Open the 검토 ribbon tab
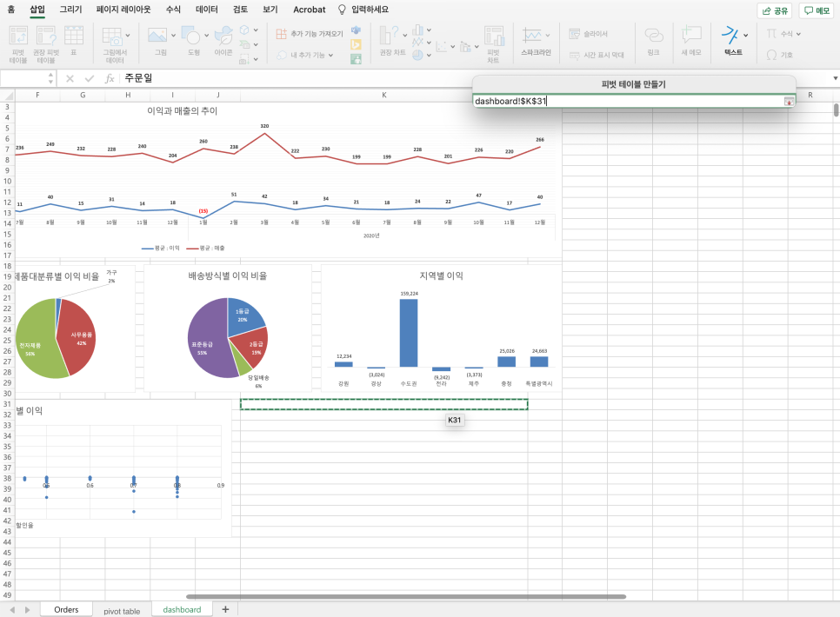 241,10
